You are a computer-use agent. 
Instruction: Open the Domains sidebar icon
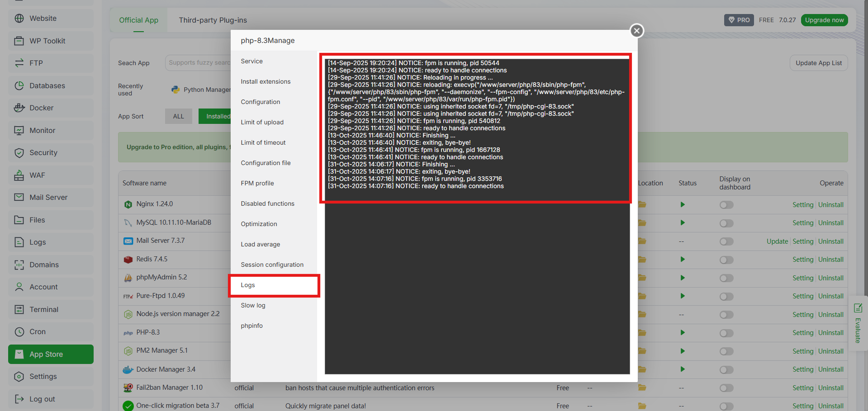19,265
